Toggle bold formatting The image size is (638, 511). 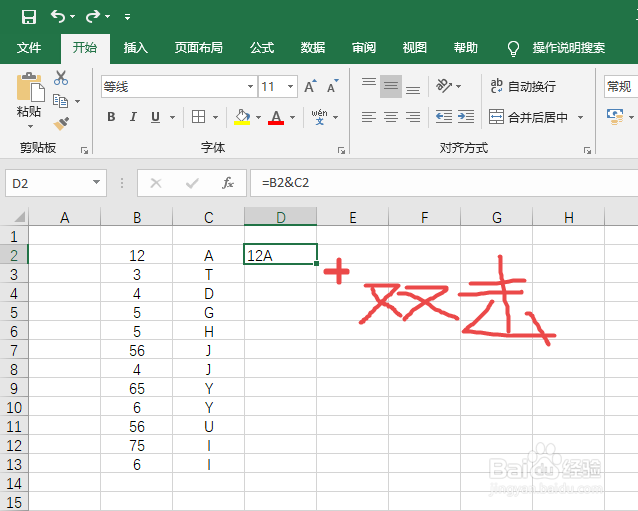click(x=111, y=117)
